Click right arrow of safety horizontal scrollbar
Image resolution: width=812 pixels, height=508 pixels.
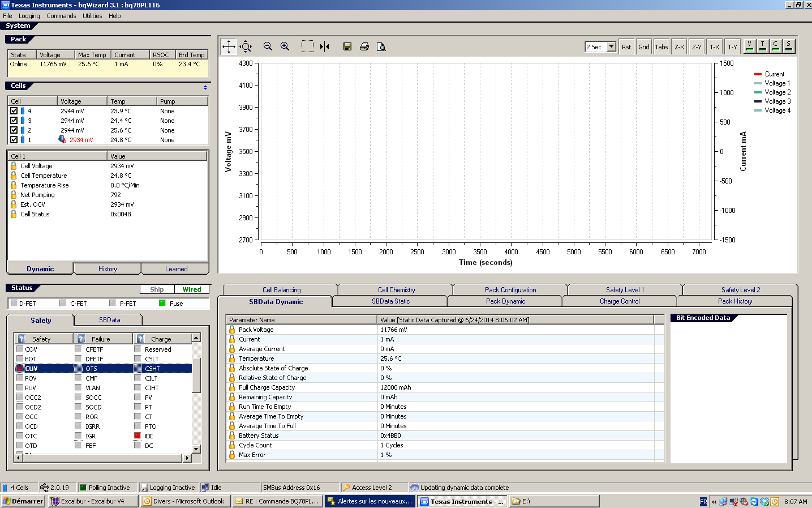pos(187,458)
